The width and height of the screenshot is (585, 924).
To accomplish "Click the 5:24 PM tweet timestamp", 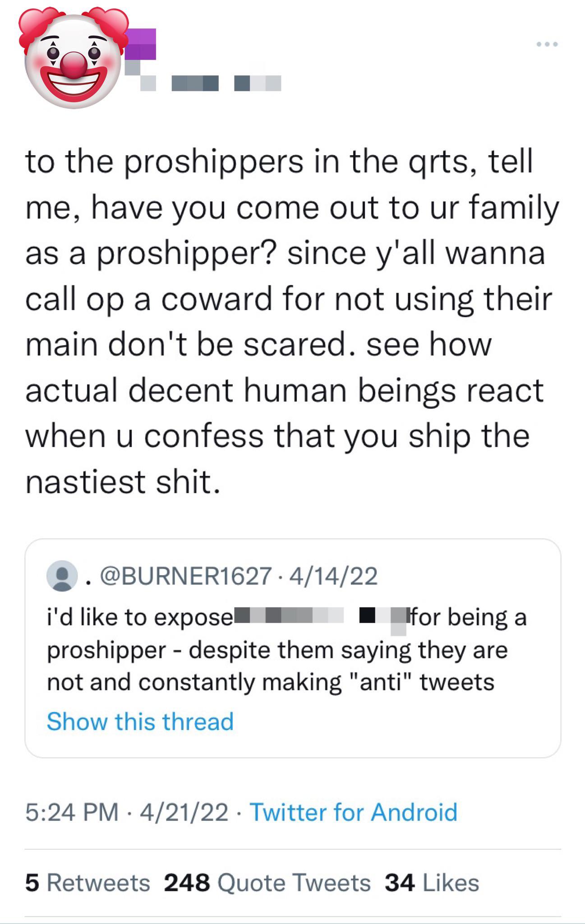I will tap(72, 812).
